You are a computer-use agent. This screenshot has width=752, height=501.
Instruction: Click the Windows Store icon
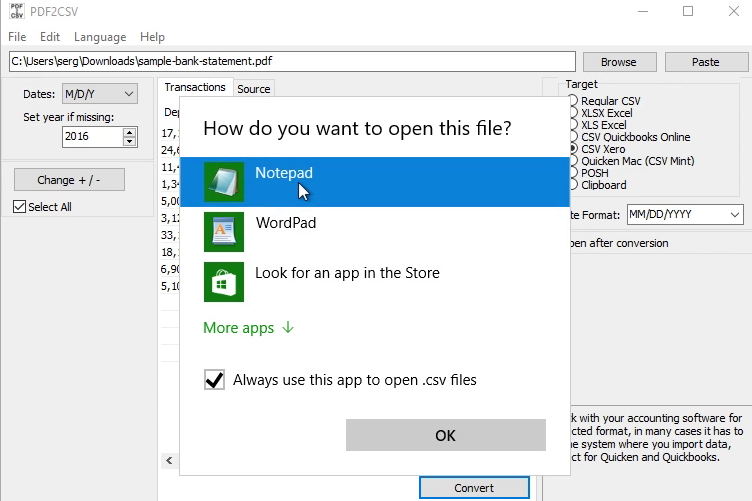(x=224, y=282)
